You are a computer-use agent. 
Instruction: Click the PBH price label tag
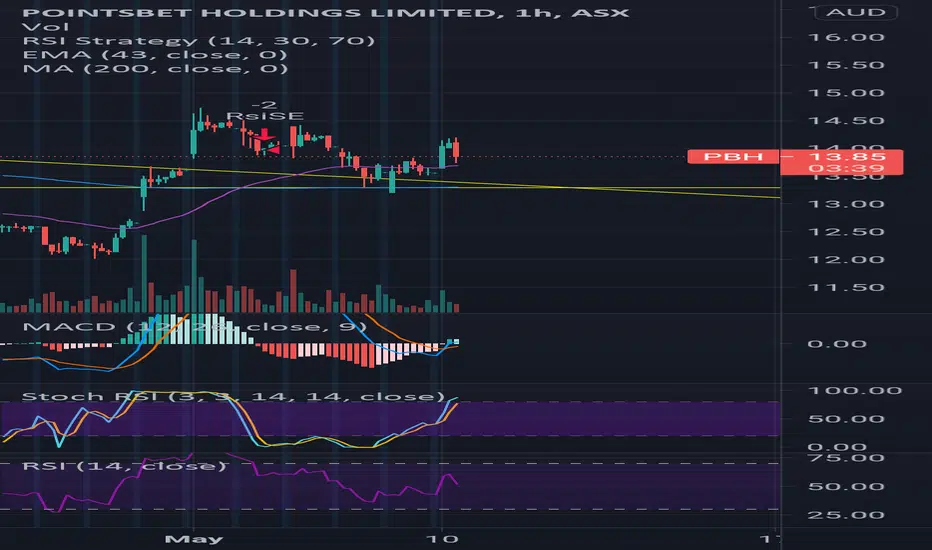pyautogui.click(x=733, y=156)
